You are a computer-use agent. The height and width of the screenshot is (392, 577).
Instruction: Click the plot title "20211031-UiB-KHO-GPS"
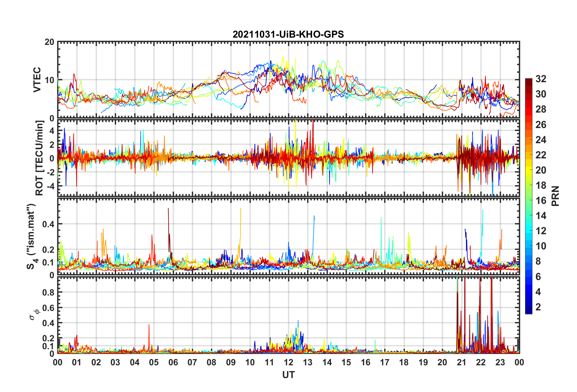tap(288, 34)
